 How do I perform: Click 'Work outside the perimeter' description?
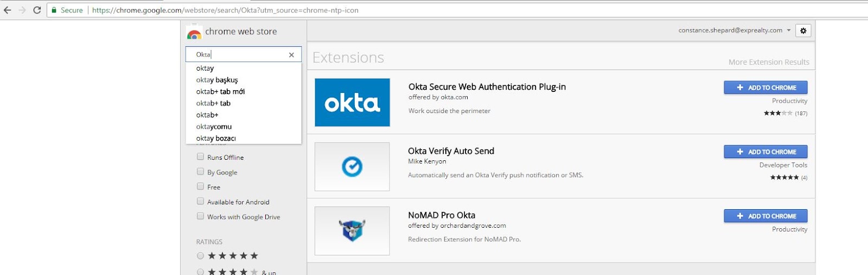449,111
